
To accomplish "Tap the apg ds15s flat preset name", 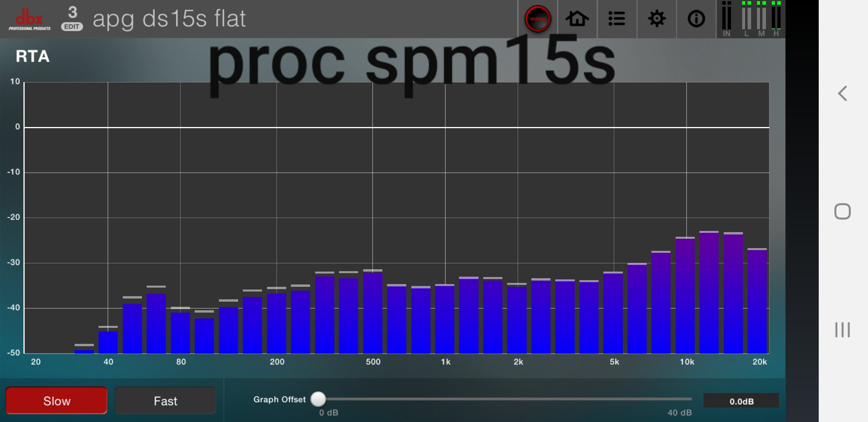I will pyautogui.click(x=169, y=19).
